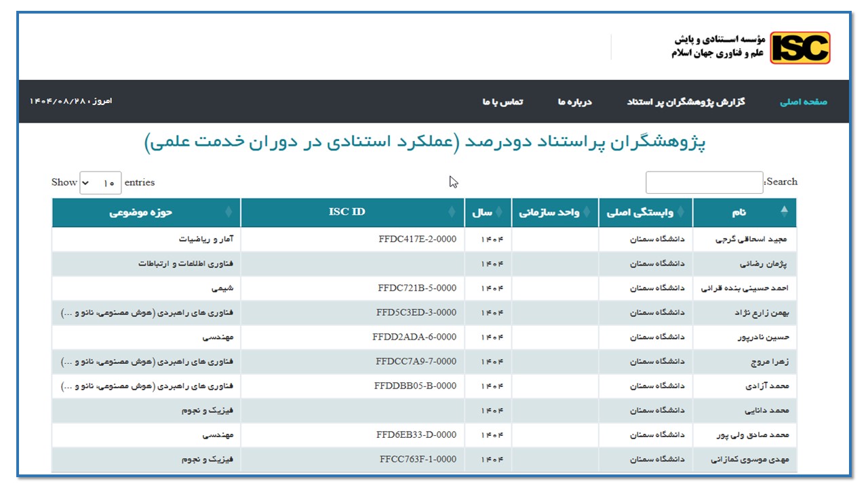868x488 pixels.
Task: Click the آمار و ریاضیات subject cell
Action: coord(206,239)
